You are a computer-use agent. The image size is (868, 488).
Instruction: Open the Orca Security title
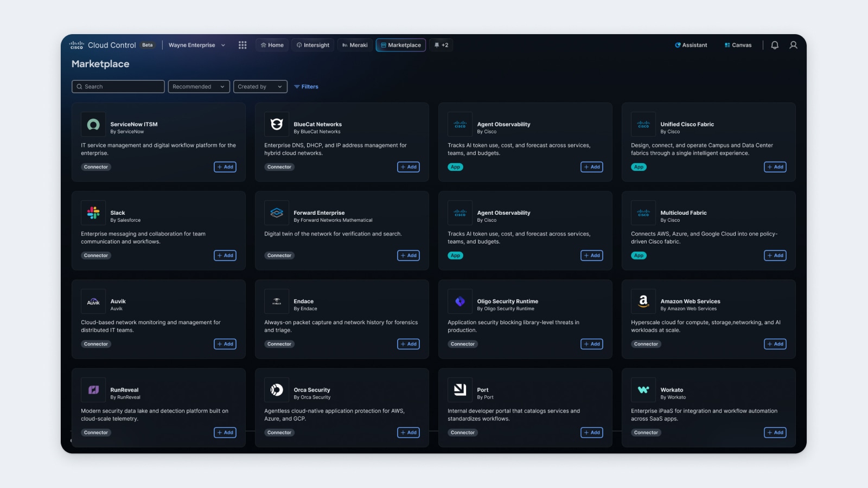pos(312,390)
